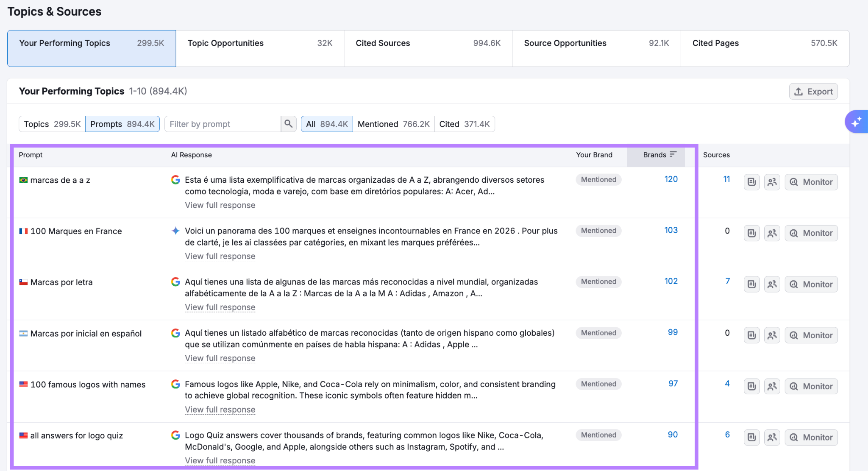The height and width of the screenshot is (471, 868).
Task: Click the Export button
Action: point(813,91)
